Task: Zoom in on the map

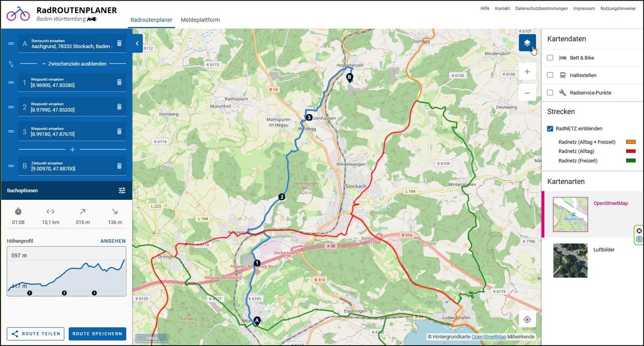Action: coord(527,72)
